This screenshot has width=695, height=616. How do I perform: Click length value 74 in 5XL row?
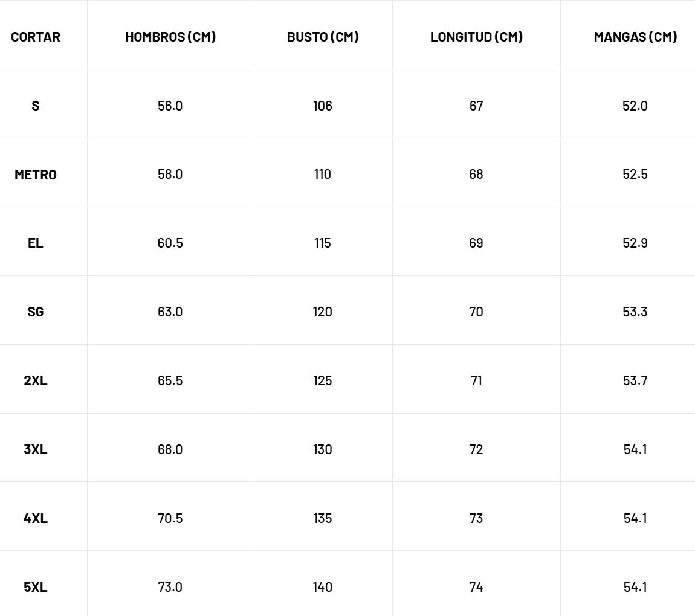[x=476, y=587]
